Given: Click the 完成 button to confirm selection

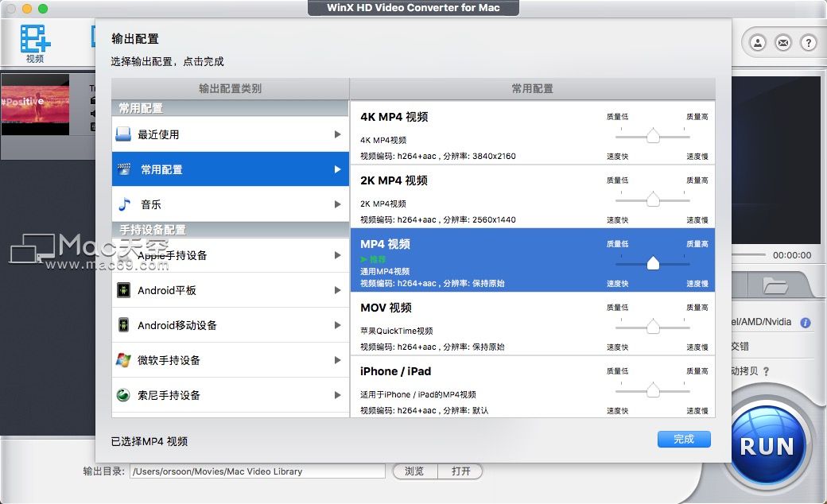Looking at the screenshot, I should [x=683, y=439].
